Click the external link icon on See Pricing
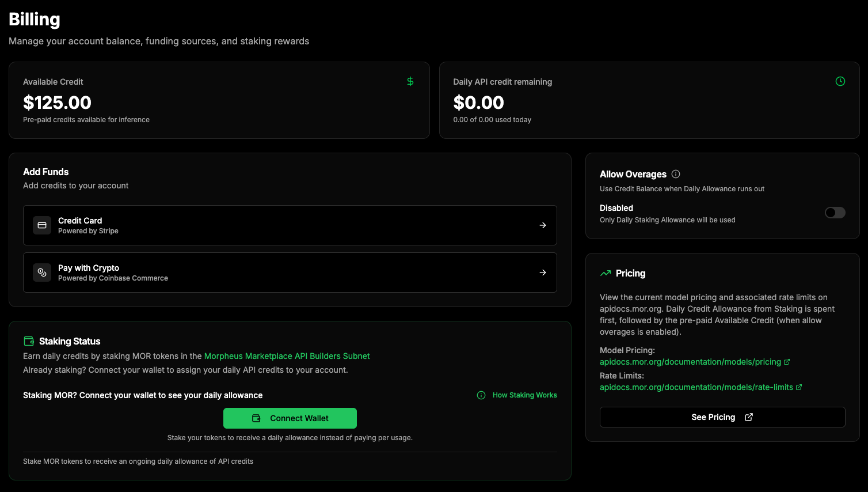The width and height of the screenshot is (868, 492). (x=748, y=417)
